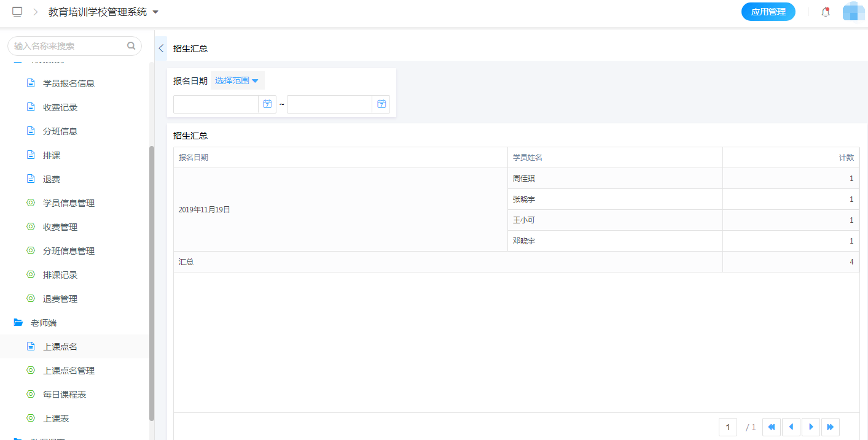The width and height of the screenshot is (868, 440).
Task: Click the search magnifier icon in sidebar
Action: pos(131,45)
